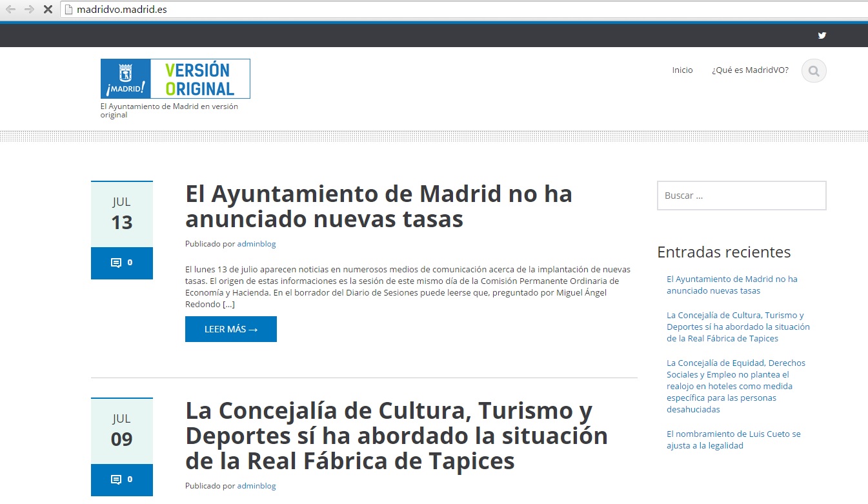Click the magnifier search icon in header
868x504 pixels.
(814, 71)
